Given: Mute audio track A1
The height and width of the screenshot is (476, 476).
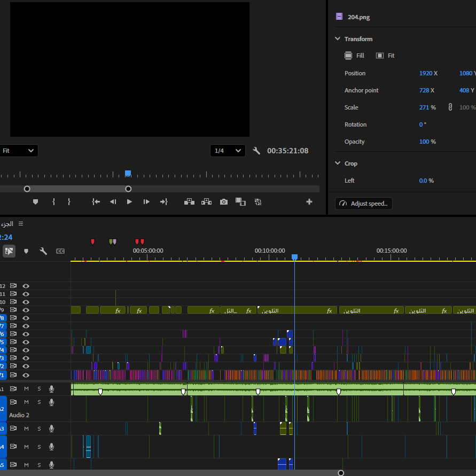Looking at the screenshot, I should click(26, 389).
